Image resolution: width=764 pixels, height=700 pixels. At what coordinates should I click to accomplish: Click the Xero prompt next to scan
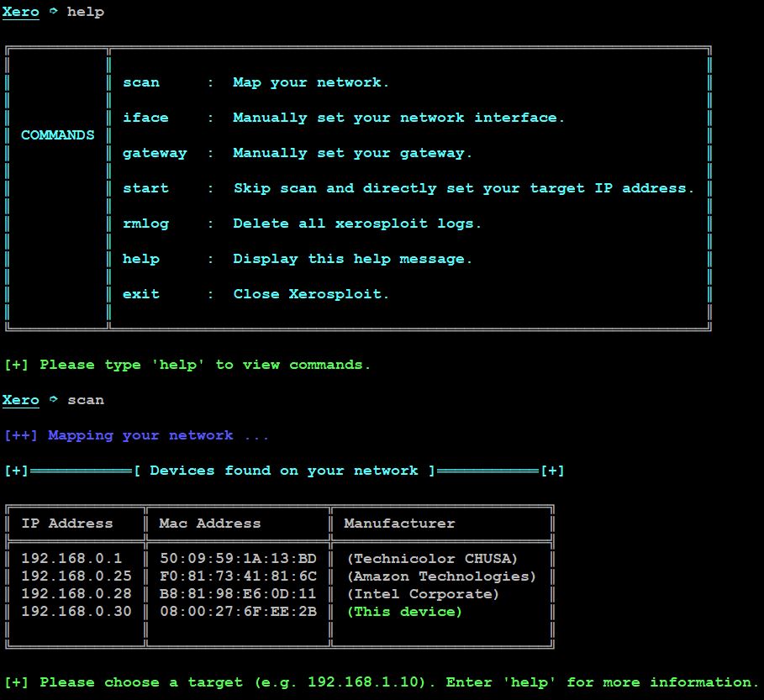point(20,400)
